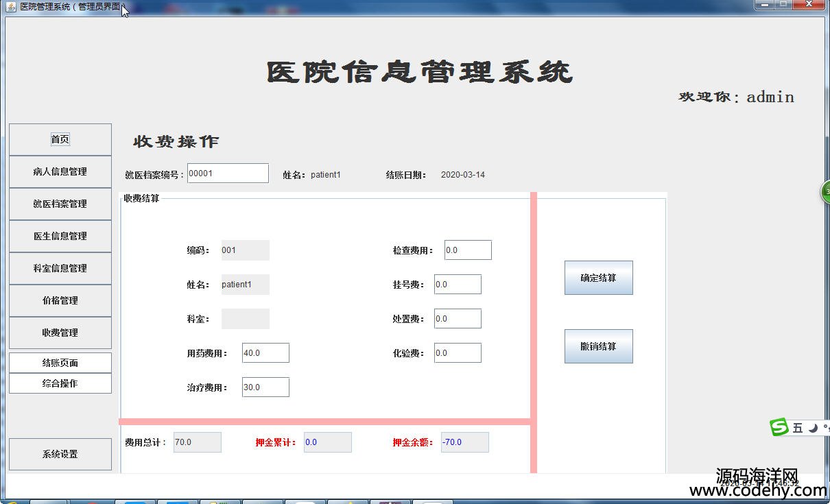Open 科室信息管理 section
This screenshot has height=504, width=830.
coord(60,268)
